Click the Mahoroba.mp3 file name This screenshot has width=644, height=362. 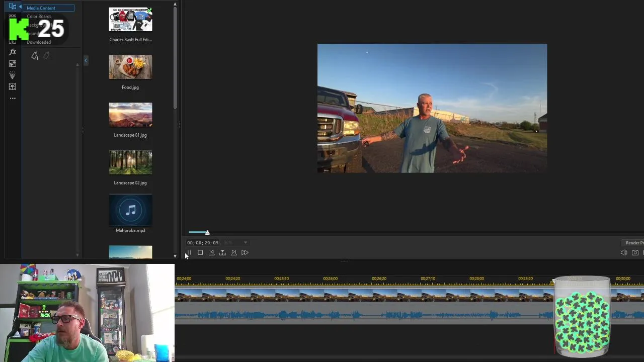coord(130,230)
